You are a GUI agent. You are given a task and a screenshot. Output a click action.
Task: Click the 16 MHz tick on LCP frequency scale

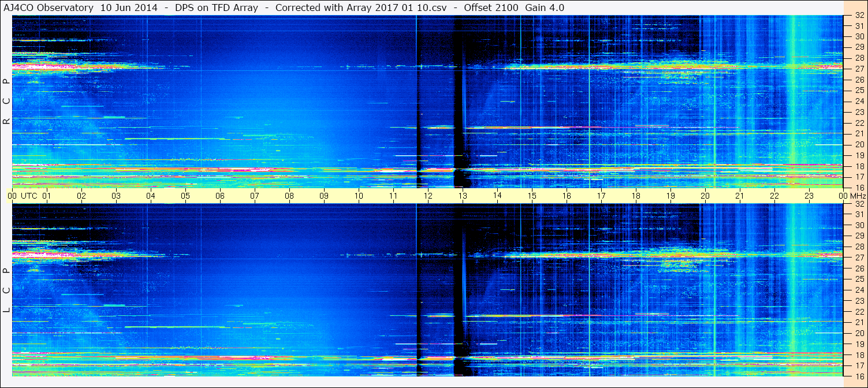point(859,376)
